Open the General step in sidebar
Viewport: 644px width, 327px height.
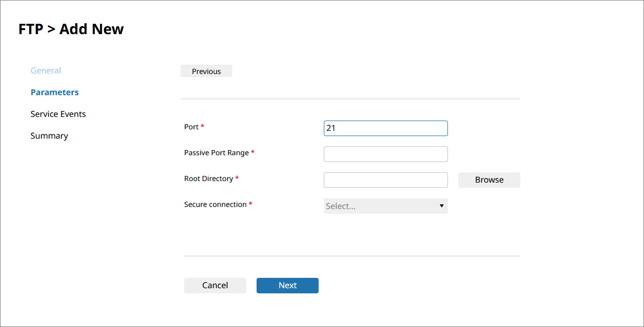pyautogui.click(x=46, y=70)
